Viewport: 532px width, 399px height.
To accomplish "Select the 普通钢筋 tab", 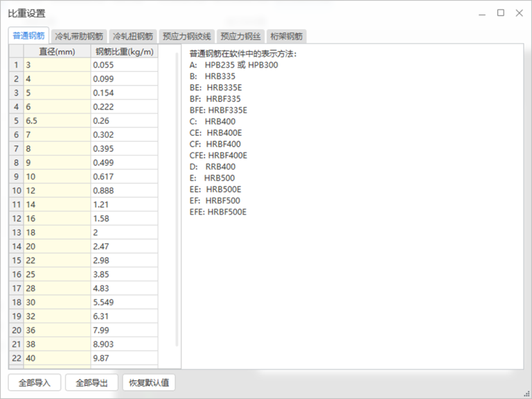I will [x=29, y=36].
